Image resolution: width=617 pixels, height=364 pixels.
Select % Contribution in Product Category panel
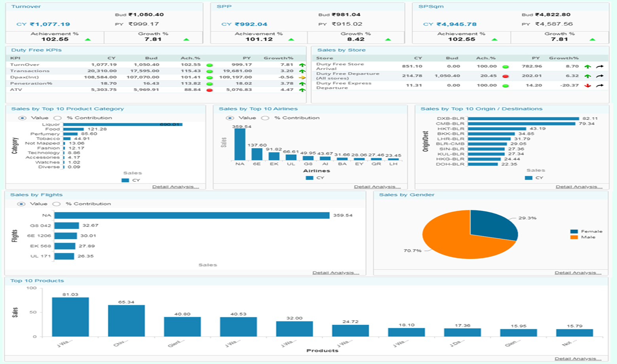pos(58,118)
